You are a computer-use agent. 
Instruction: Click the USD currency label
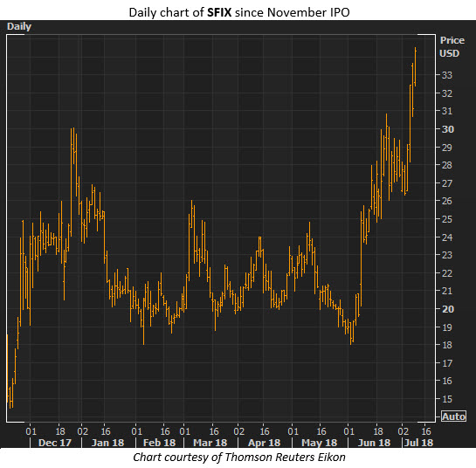pos(449,53)
